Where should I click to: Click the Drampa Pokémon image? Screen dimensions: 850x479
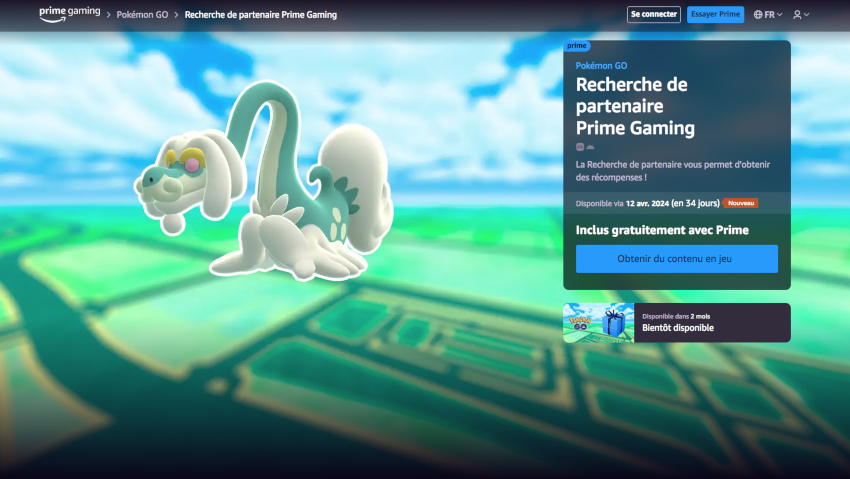(x=264, y=182)
